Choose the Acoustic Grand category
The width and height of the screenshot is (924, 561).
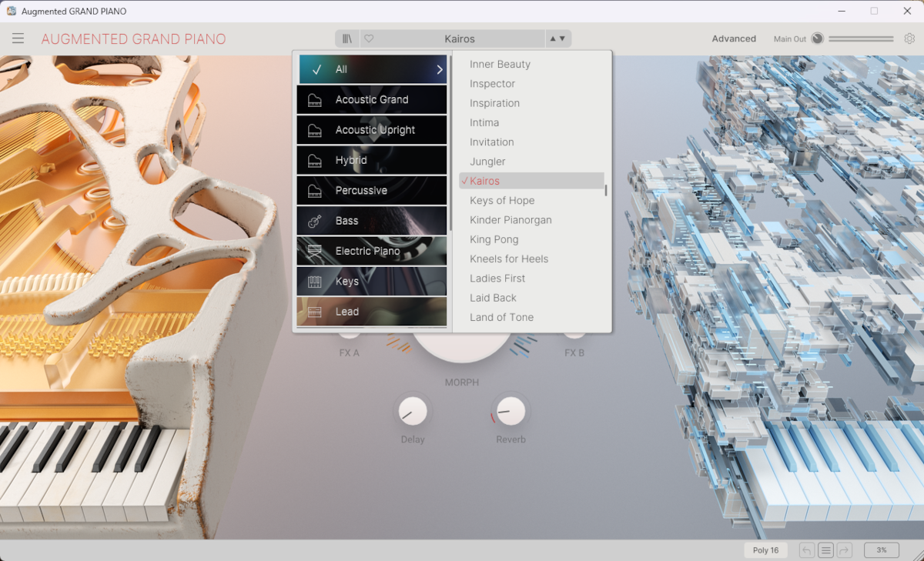point(372,99)
